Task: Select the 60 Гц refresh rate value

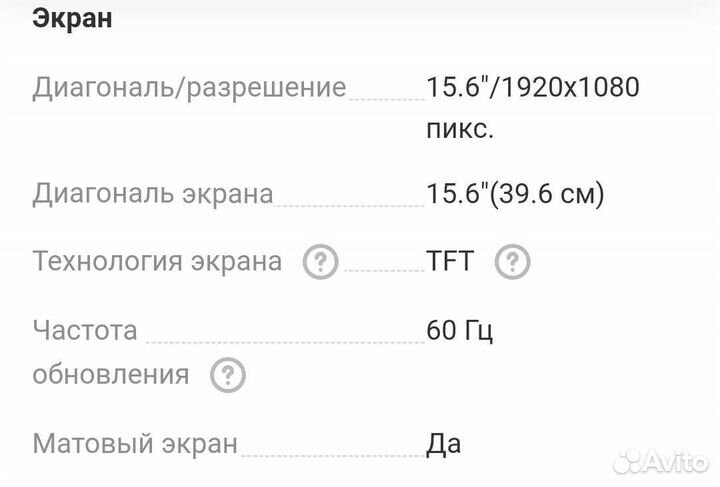Action: tap(460, 329)
